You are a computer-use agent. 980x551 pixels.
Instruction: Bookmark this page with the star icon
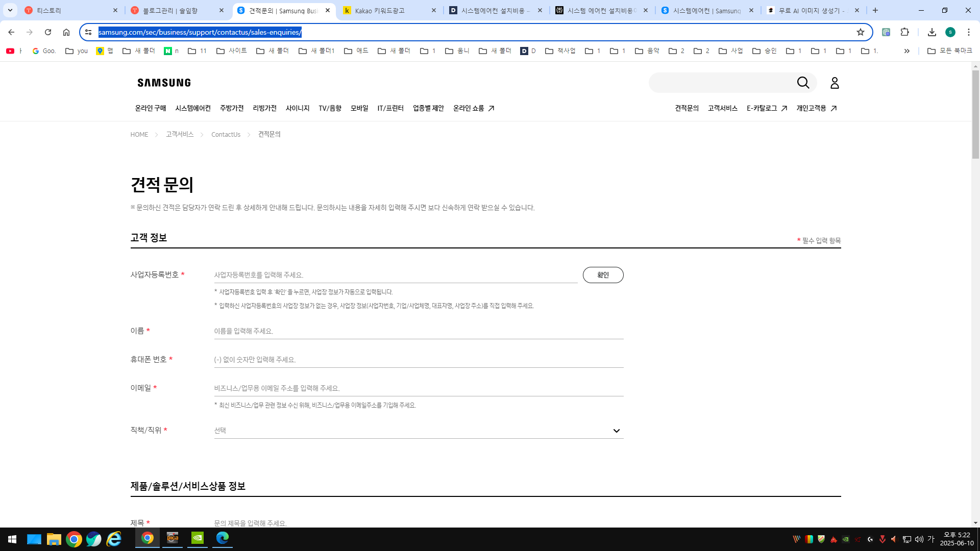tap(861, 32)
